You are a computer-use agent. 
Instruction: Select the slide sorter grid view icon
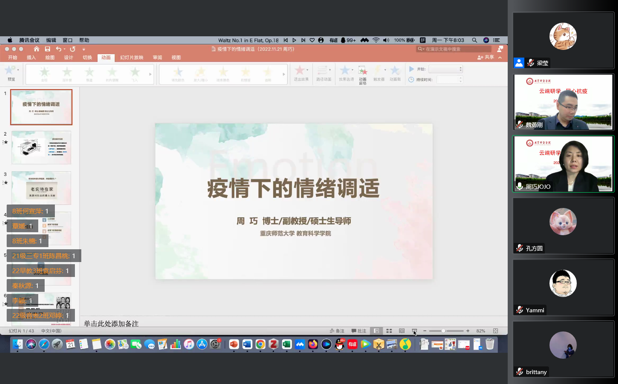click(389, 331)
